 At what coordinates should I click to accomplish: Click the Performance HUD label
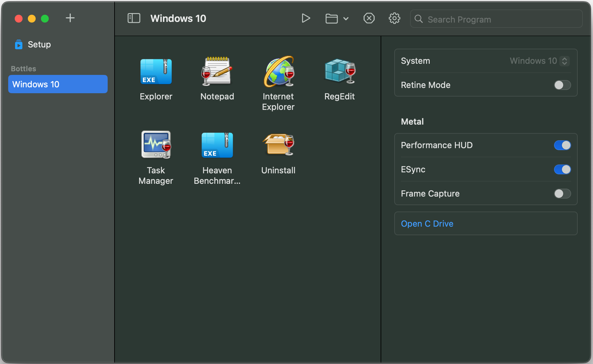pyautogui.click(x=437, y=145)
